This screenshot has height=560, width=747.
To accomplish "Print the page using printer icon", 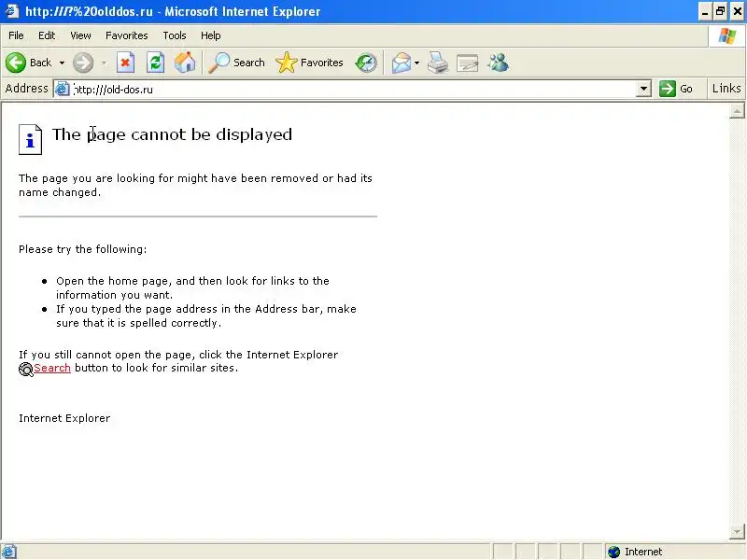I will coord(438,63).
